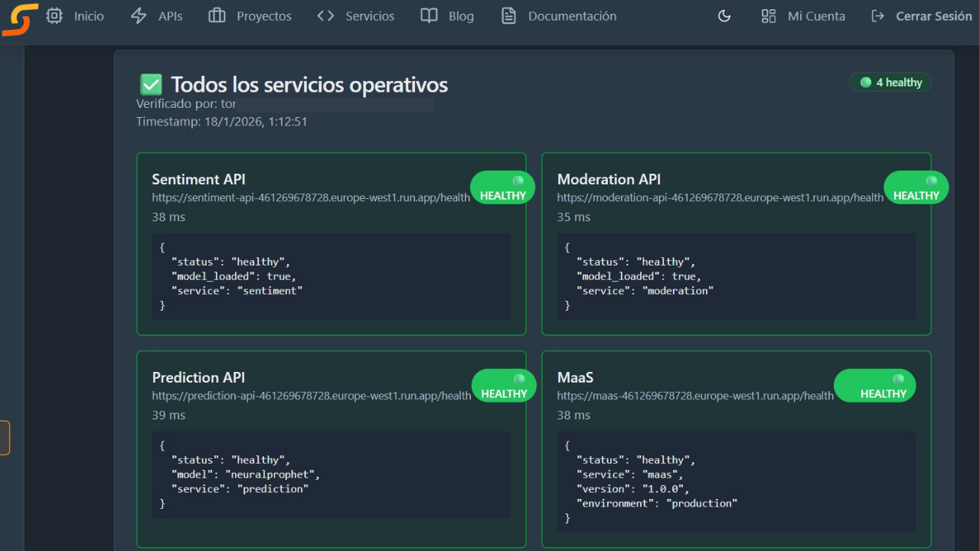Click the MaaS card title
The height and width of the screenshot is (551, 980).
[x=575, y=377]
